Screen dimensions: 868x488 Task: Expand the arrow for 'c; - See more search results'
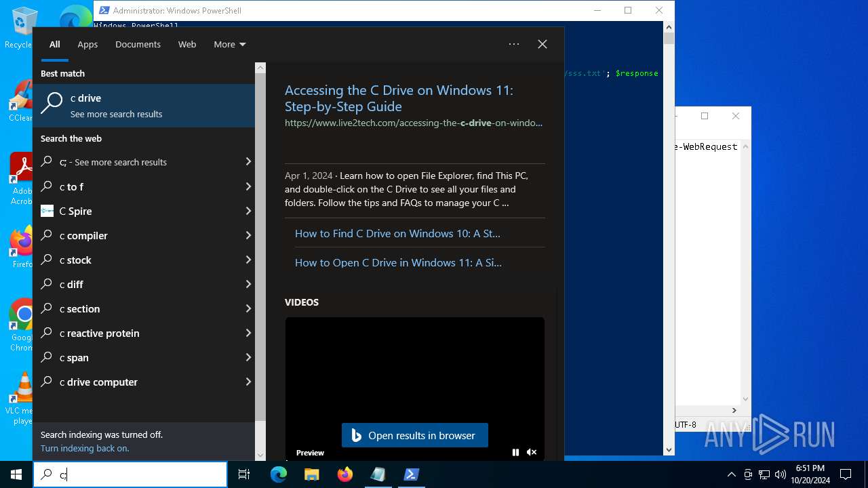pyautogui.click(x=248, y=162)
